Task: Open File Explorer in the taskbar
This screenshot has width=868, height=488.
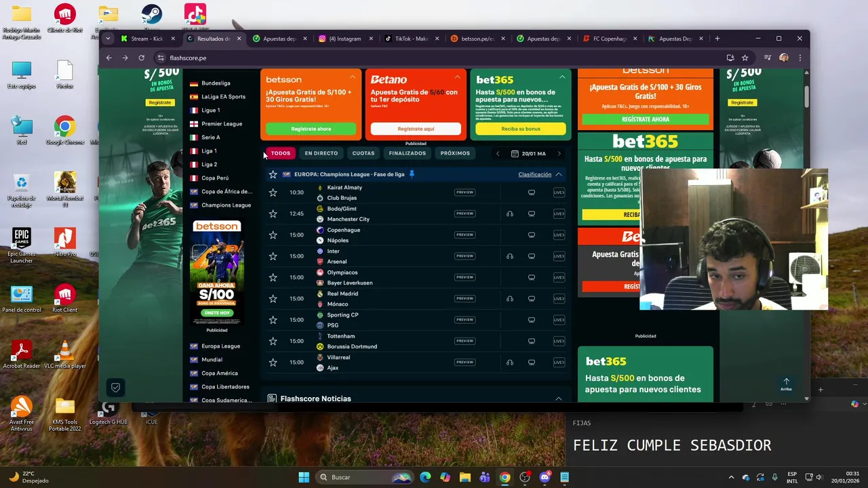Action: pyautogui.click(x=465, y=477)
